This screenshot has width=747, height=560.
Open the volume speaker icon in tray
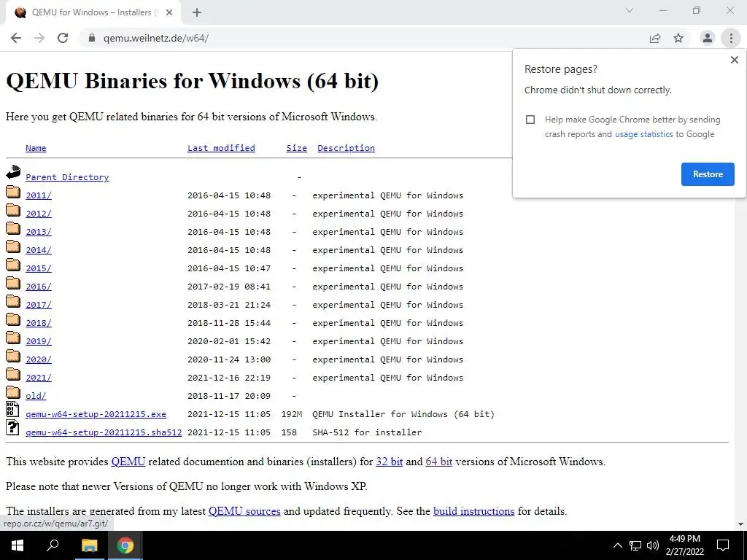click(653, 545)
